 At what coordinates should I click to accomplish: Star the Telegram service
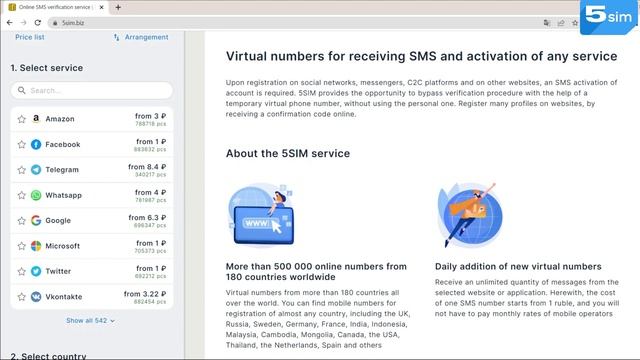click(x=22, y=170)
